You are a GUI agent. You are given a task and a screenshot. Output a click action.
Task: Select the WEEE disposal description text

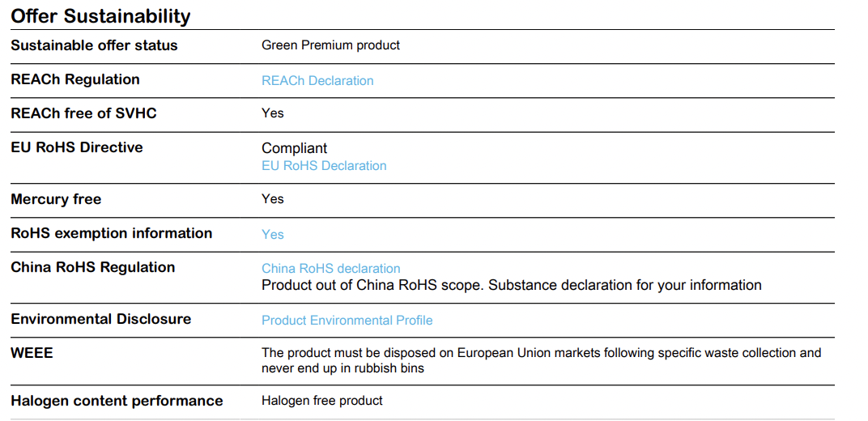542,360
